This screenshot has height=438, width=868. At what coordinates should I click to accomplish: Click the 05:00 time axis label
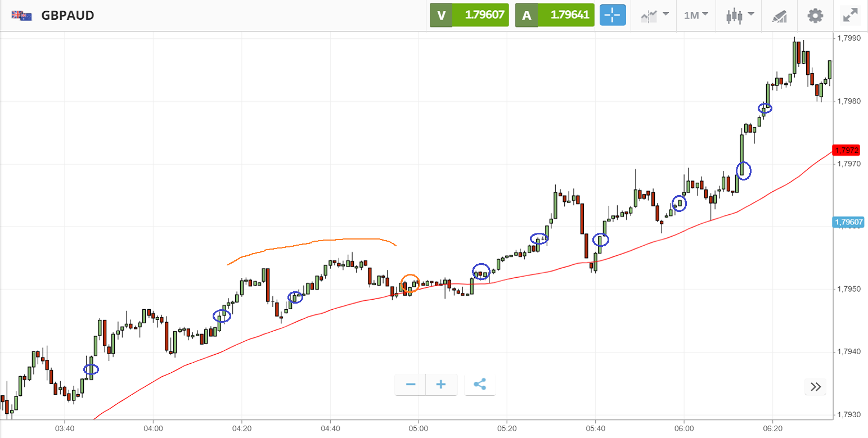point(419,428)
